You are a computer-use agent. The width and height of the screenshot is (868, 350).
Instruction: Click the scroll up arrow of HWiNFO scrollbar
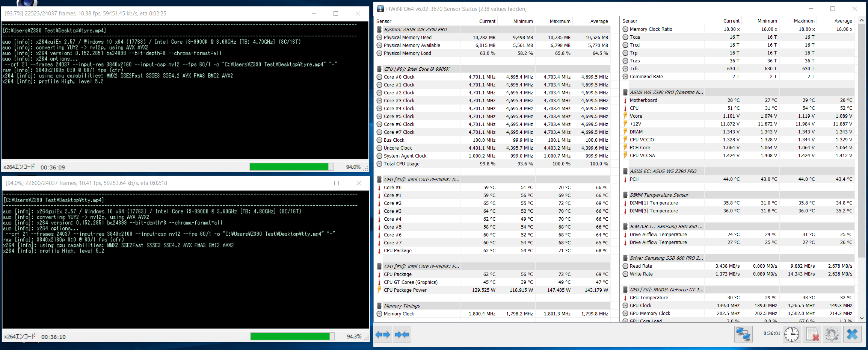(862, 20)
